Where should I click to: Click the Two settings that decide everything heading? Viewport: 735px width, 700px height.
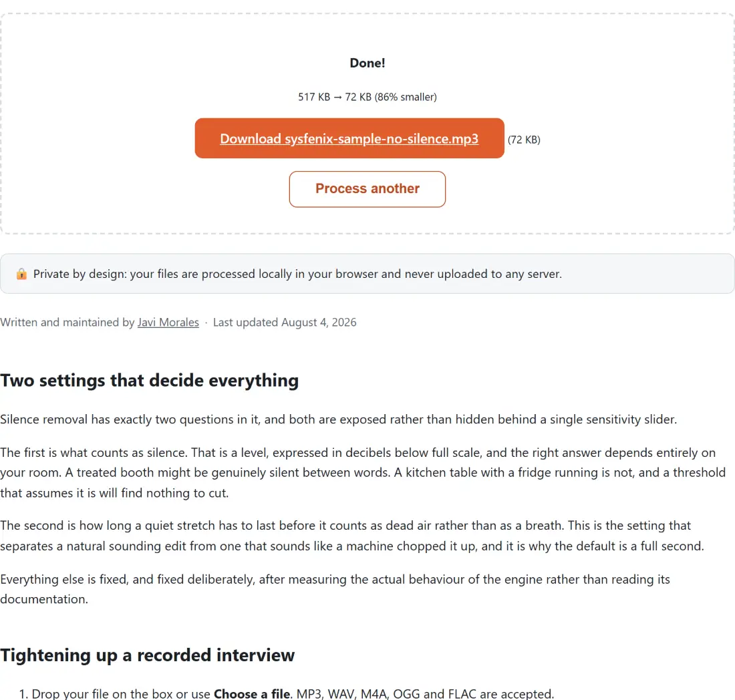tap(149, 381)
